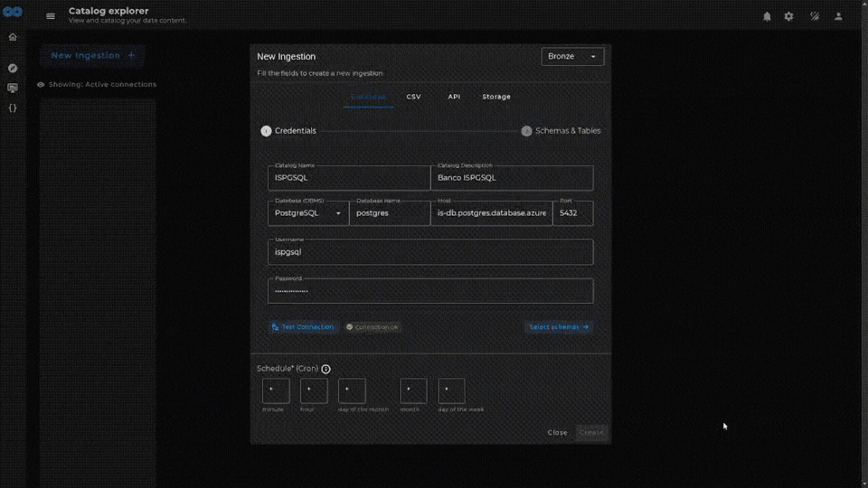Go to Home from the sidebar
The width and height of the screenshot is (868, 488).
pos(13,37)
